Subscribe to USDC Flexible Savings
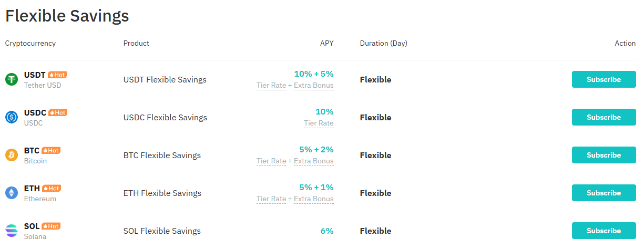This screenshot has height=249, width=644. tap(604, 117)
